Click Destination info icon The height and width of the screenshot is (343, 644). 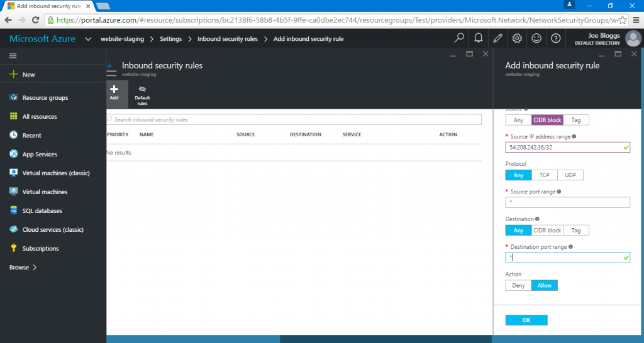click(x=537, y=219)
